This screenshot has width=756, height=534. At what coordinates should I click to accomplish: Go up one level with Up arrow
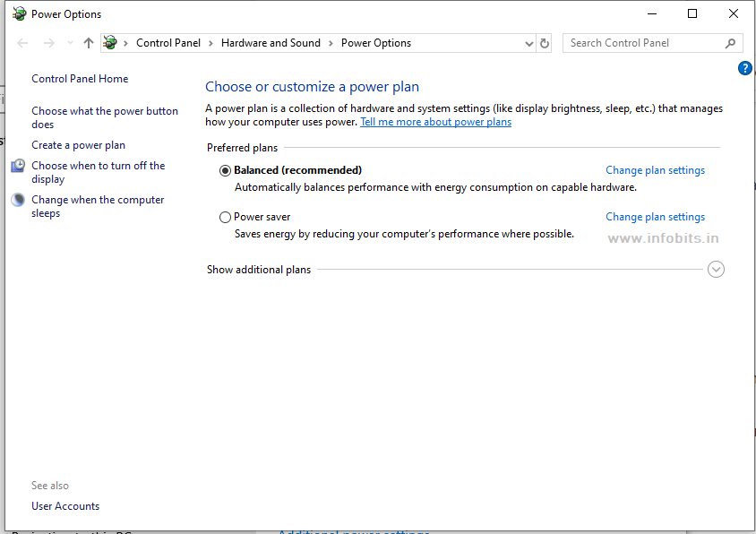(x=89, y=43)
